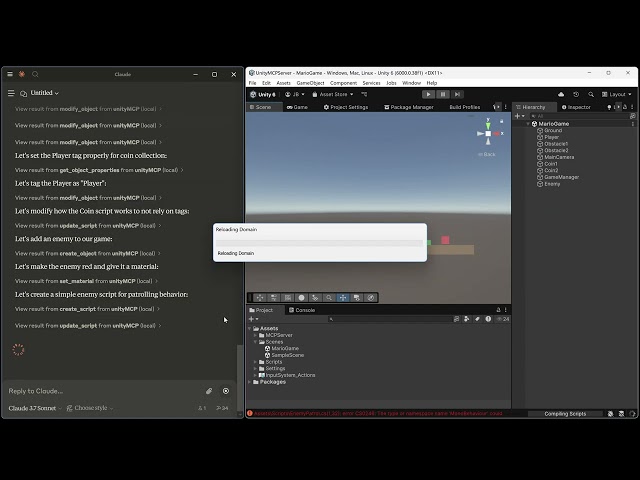Toggle Project panel hidden packages count 24
The image size is (640, 480).
(502, 319)
